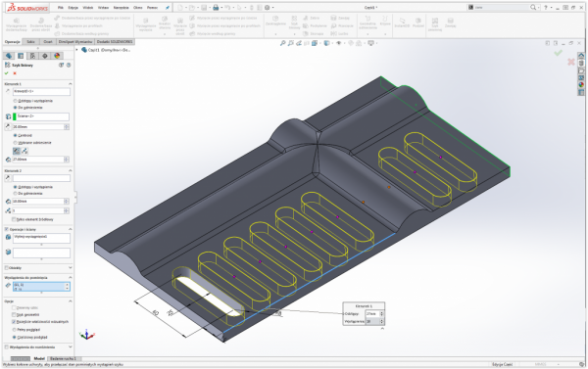Click the Krawędź<1> direction field
The height and width of the screenshot is (369, 588).
[41, 91]
